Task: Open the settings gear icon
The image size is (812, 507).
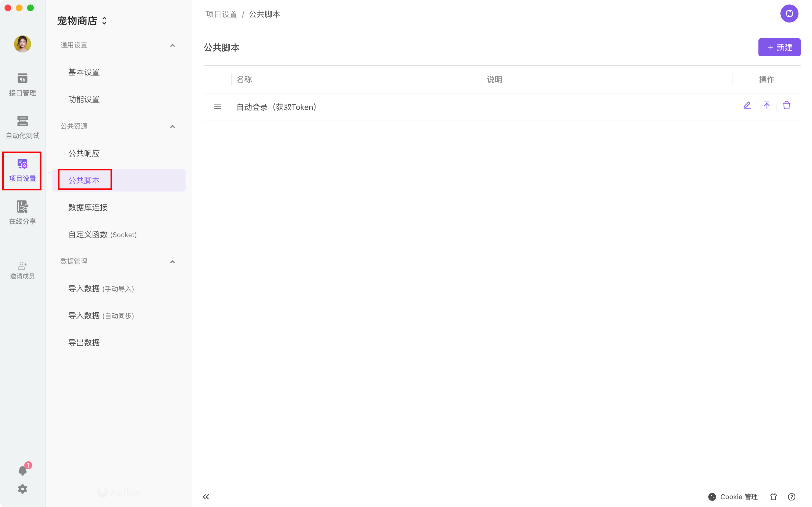Action: point(23,489)
